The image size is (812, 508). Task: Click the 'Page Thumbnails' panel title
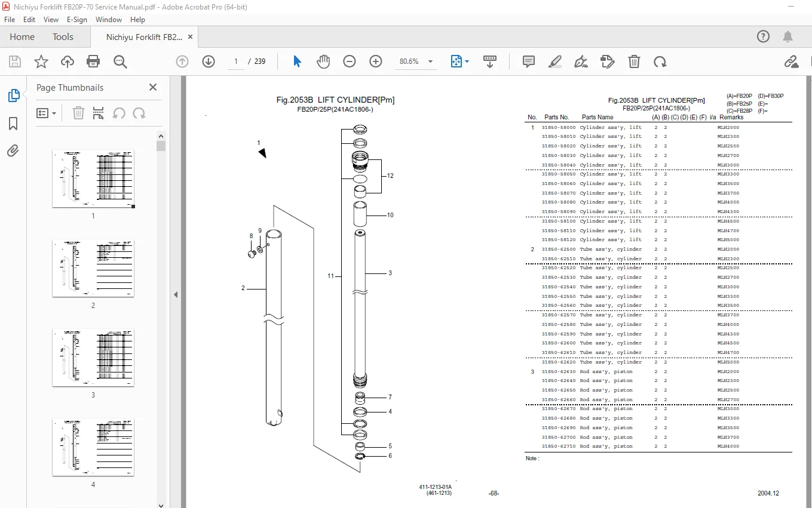pos(70,88)
